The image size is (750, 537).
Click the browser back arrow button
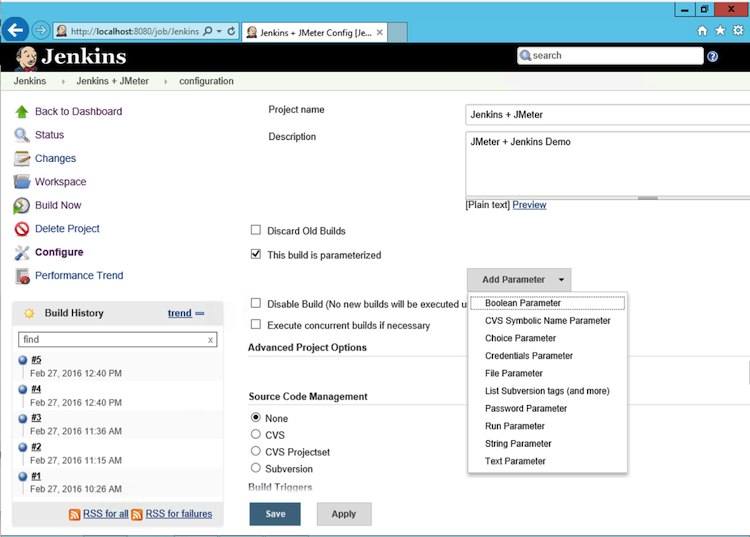tap(15, 31)
